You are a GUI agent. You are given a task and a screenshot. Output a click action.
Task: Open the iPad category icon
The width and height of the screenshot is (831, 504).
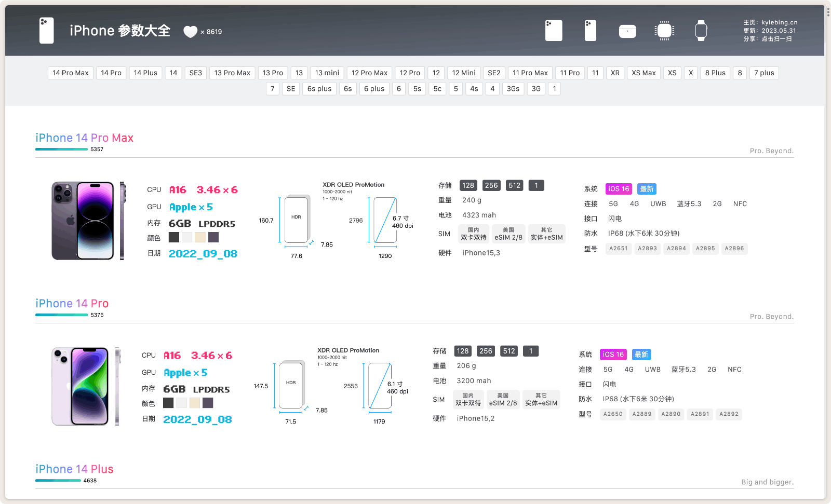click(554, 31)
